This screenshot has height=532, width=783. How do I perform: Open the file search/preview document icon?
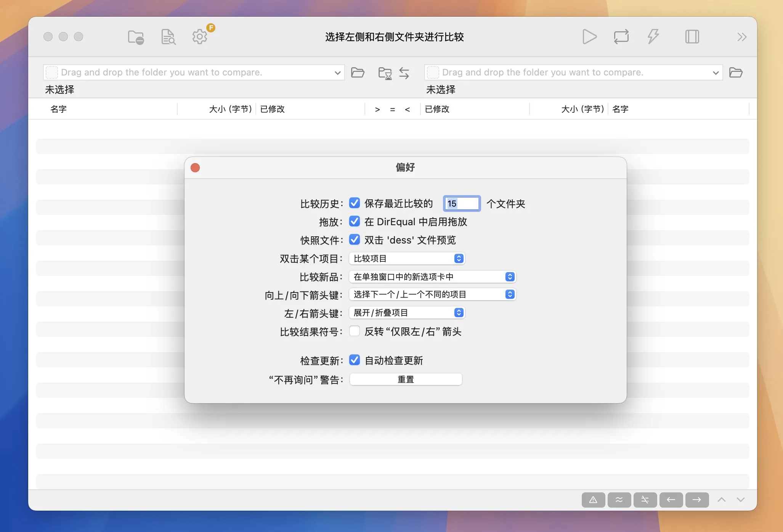(168, 37)
